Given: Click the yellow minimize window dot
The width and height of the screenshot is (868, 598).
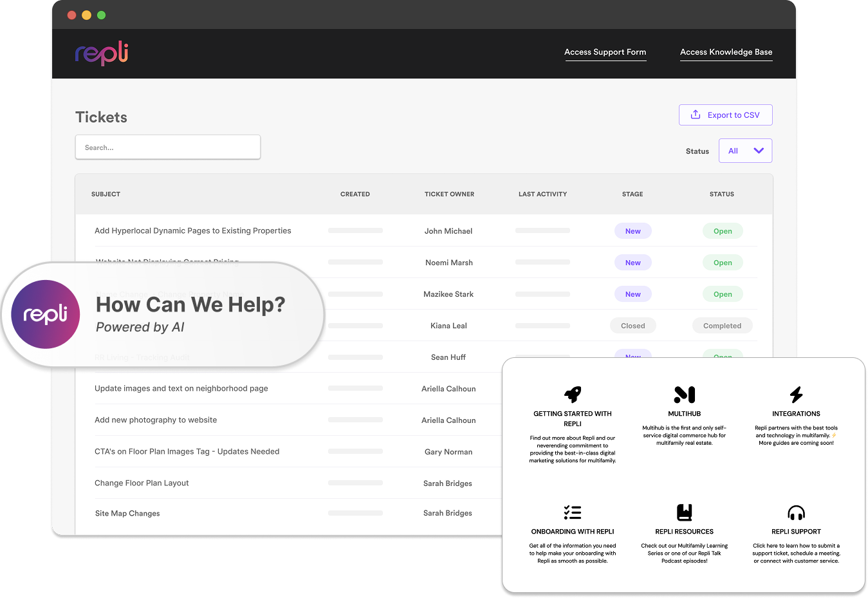Looking at the screenshot, I should coord(86,15).
